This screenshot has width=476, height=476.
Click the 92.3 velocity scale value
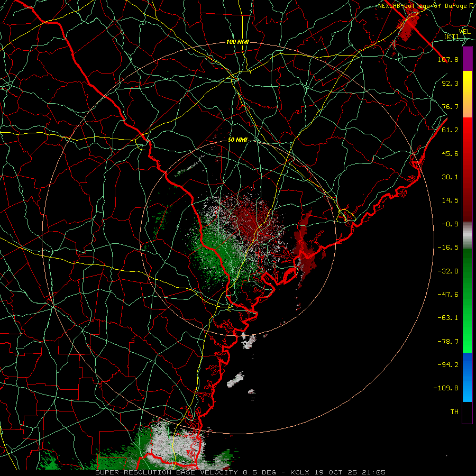[450, 83]
